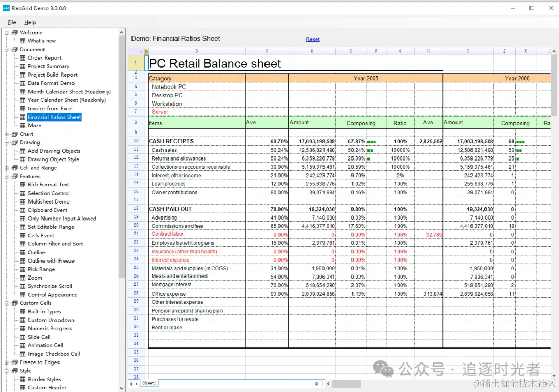The width and height of the screenshot is (559, 392).
Task: Select row 10 header
Action: click(136, 141)
